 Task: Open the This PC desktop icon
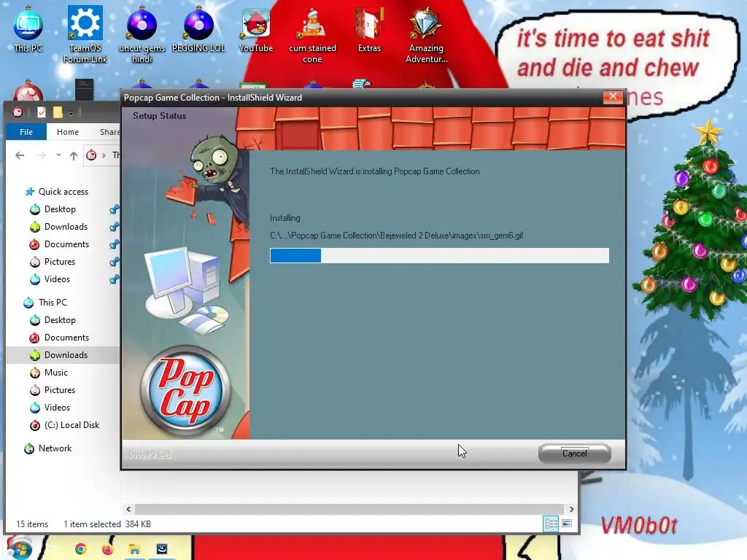pyautogui.click(x=28, y=29)
